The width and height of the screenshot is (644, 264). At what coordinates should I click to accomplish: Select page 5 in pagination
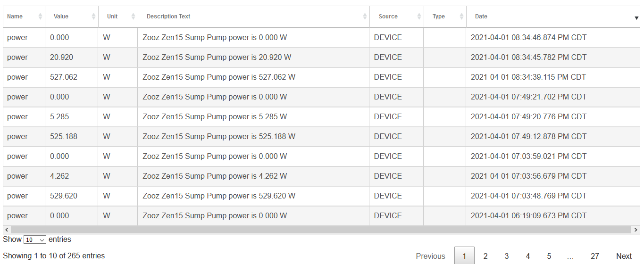pos(549,256)
